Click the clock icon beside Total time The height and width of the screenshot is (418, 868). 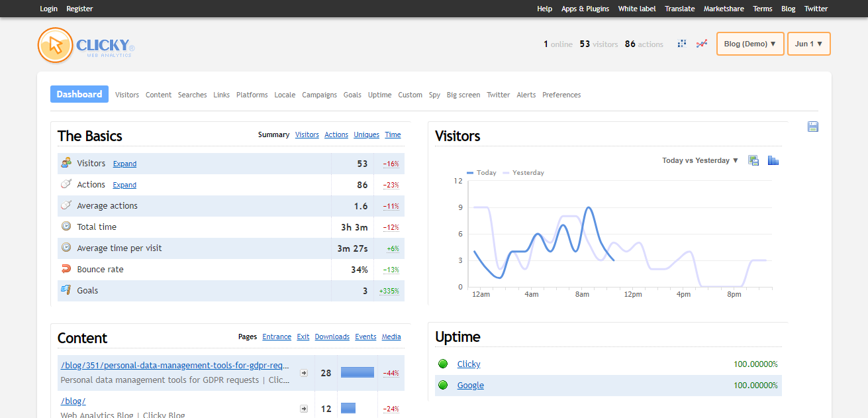point(66,227)
